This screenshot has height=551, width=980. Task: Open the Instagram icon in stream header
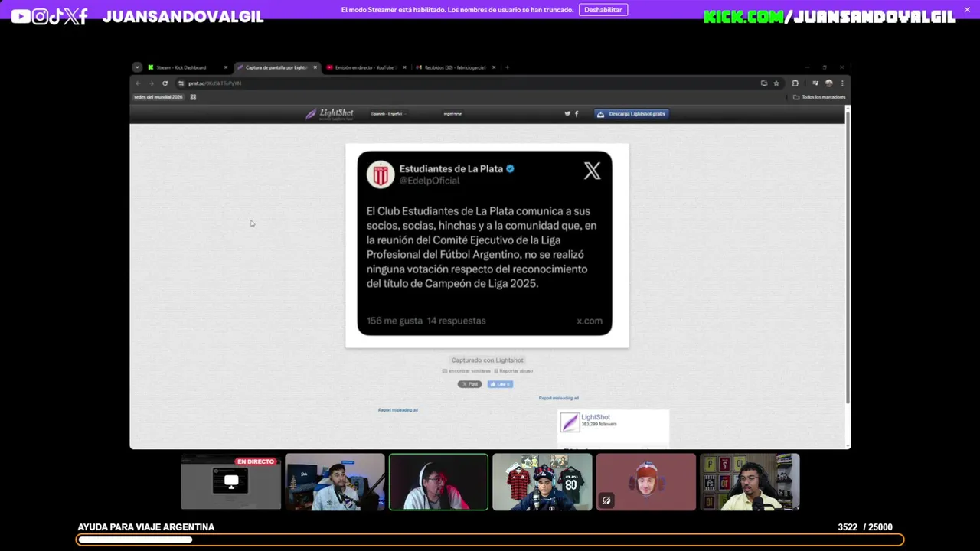[x=40, y=16]
